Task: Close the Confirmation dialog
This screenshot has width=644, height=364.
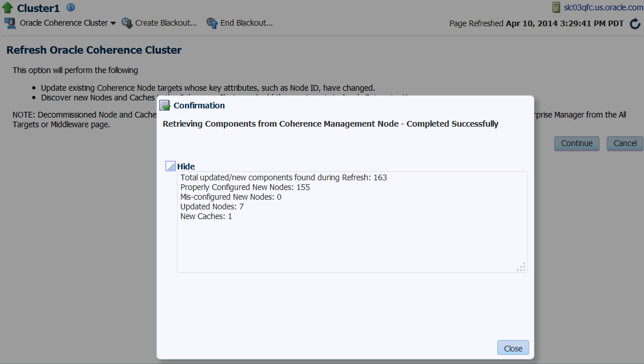Action: 513,348
